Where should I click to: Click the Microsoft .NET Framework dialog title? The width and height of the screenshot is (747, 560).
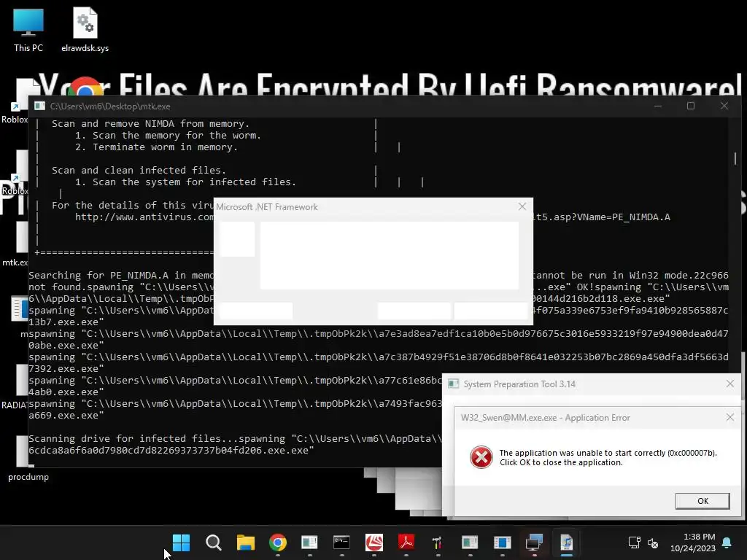click(267, 207)
